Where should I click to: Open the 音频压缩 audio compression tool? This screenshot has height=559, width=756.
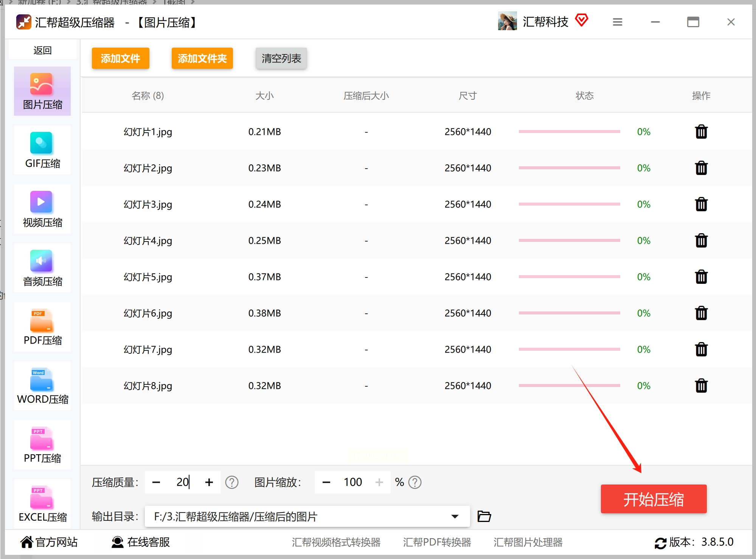point(42,268)
